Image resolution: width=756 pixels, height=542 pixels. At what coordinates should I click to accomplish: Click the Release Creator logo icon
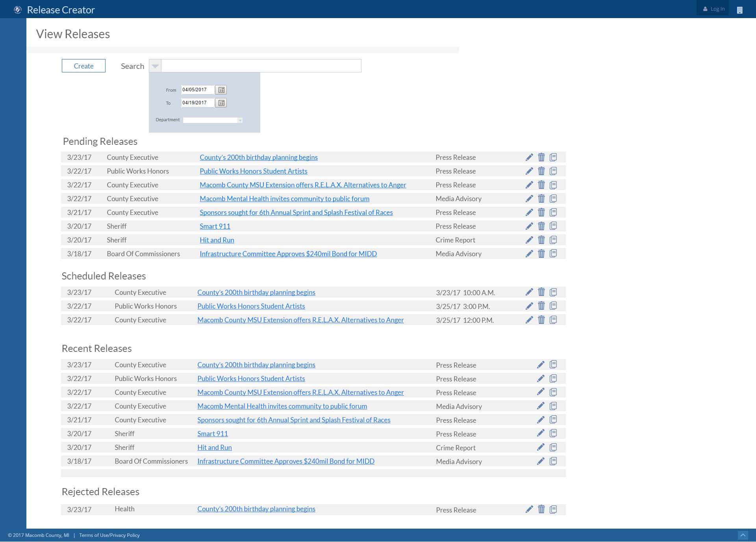[x=18, y=10]
